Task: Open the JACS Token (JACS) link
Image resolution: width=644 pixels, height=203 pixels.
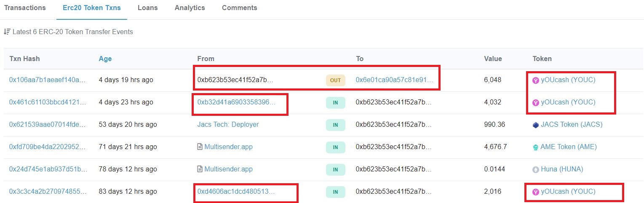Action: pyautogui.click(x=572, y=124)
